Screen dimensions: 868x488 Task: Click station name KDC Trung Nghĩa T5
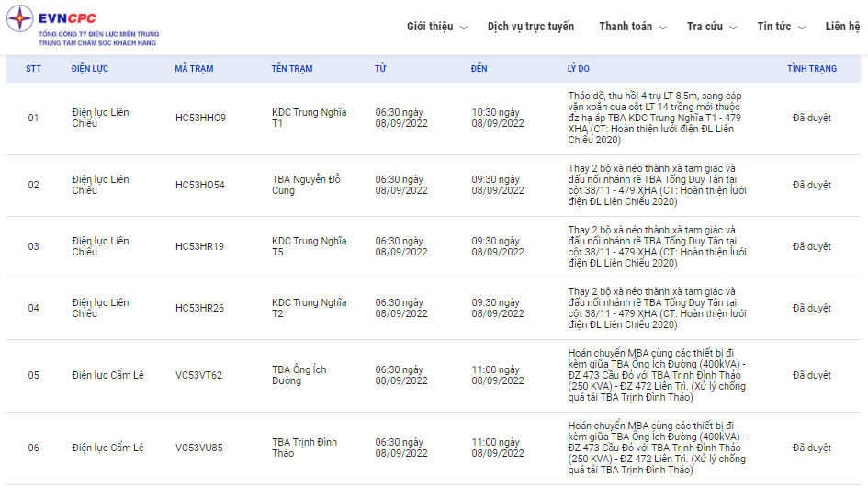[309, 246]
